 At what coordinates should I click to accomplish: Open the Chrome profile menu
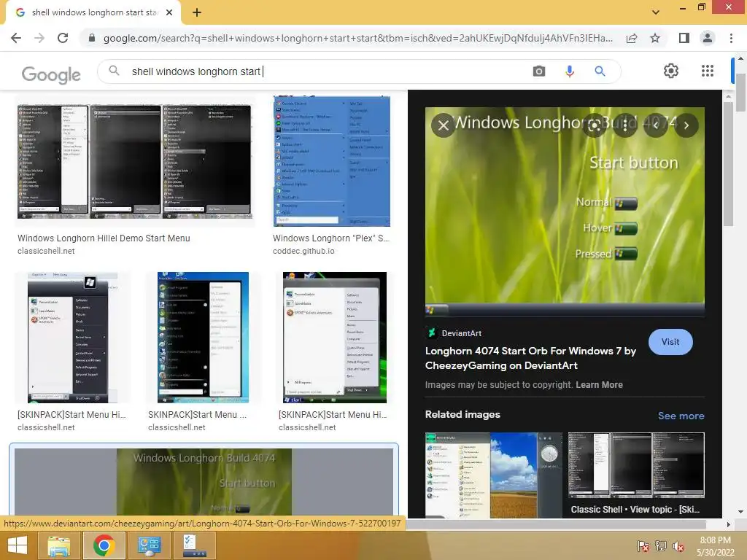(x=708, y=38)
